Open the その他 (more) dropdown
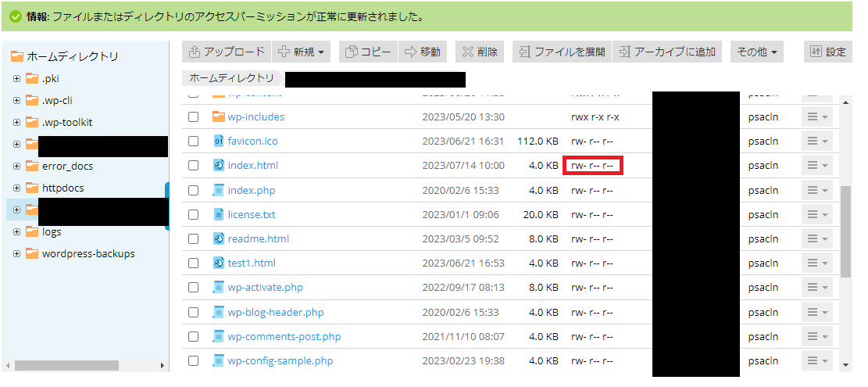 757,52
